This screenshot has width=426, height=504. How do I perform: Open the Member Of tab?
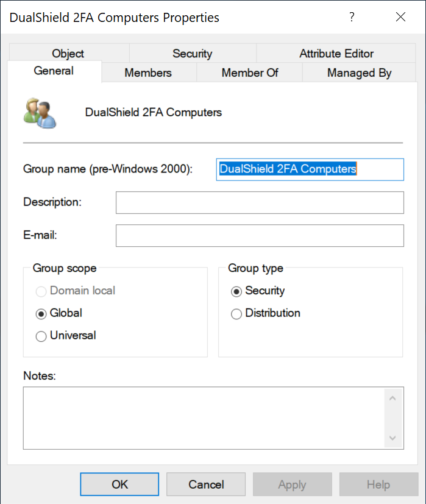click(249, 73)
